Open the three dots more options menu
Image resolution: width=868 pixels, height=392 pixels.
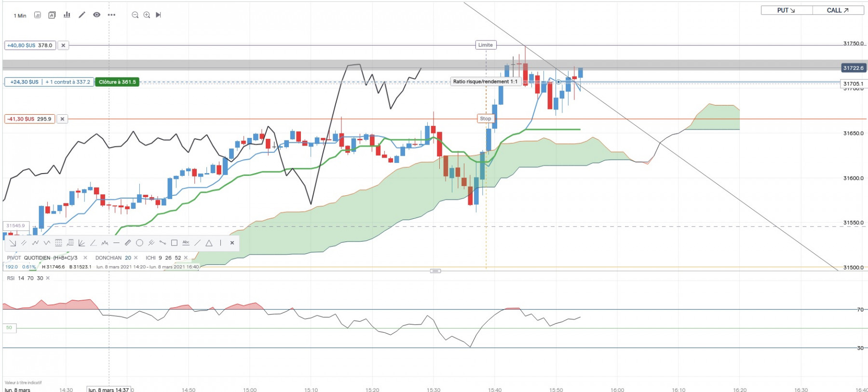(x=111, y=15)
